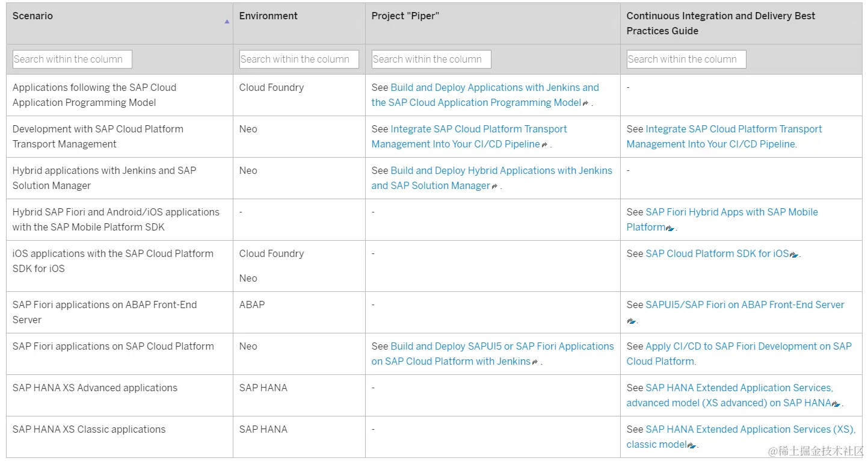The height and width of the screenshot is (461, 868).
Task: Click the icon after SAP Fiori Hybrid Apps link
Action: click(670, 228)
